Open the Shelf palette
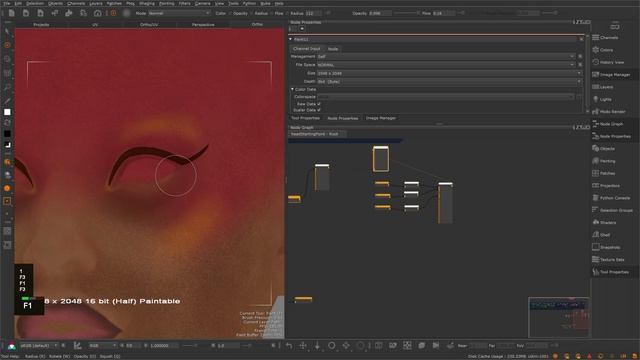The height and width of the screenshot is (360, 640). point(602,235)
